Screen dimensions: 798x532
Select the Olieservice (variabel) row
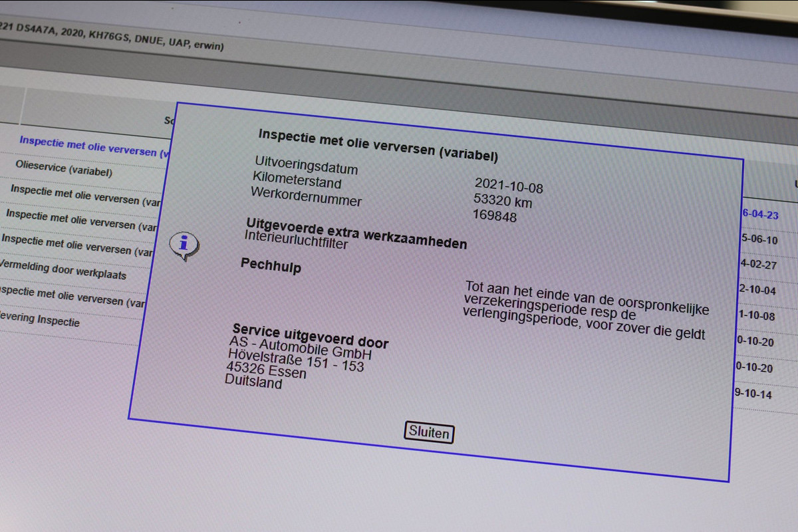coord(63,169)
